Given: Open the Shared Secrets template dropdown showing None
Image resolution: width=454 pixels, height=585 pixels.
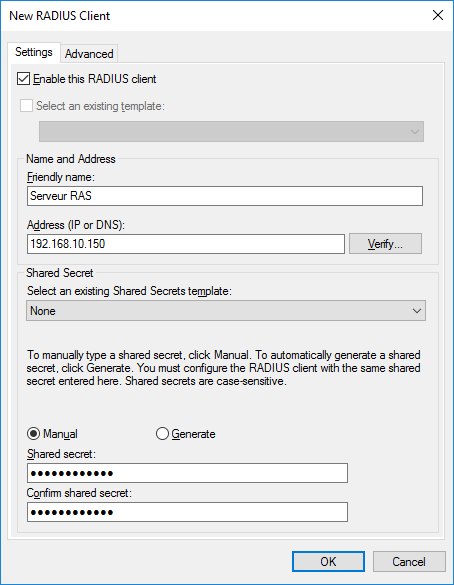Looking at the screenshot, I should coord(226,311).
